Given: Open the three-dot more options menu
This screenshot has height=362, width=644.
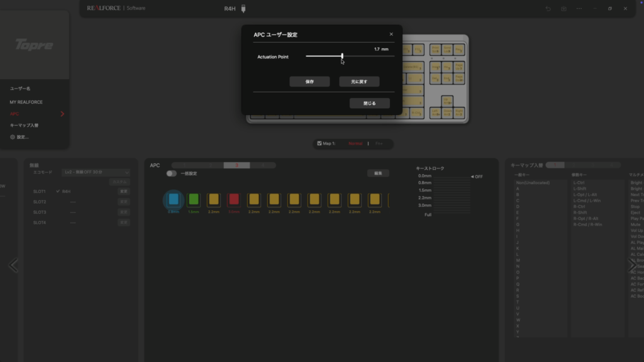Looking at the screenshot, I should click(579, 9).
